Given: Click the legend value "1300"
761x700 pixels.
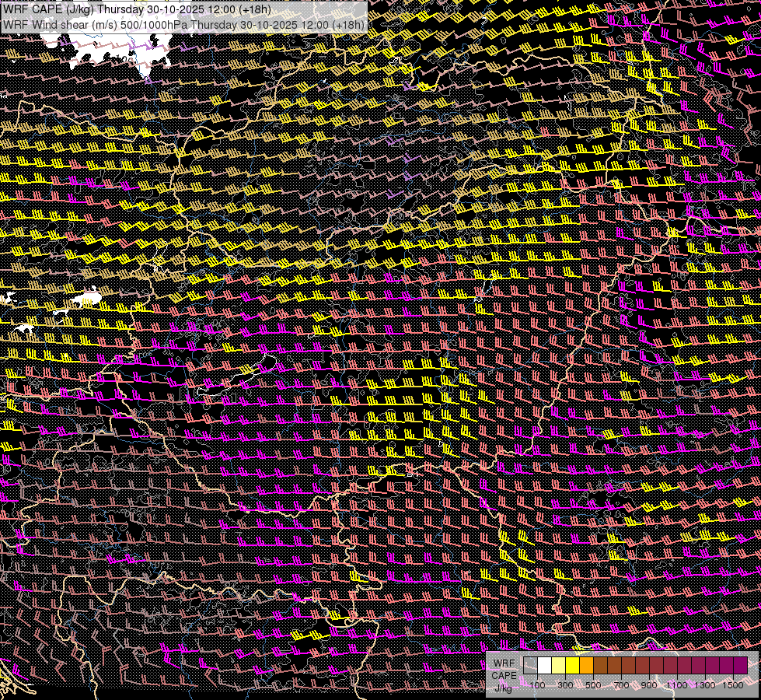Looking at the screenshot, I should click(x=705, y=685).
